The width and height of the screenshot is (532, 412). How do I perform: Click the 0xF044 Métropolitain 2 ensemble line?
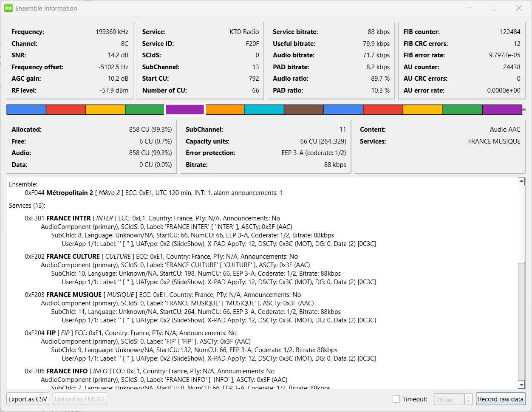(154, 193)
